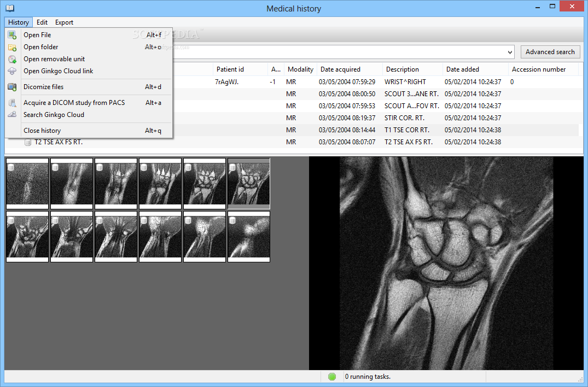Sort by Accession number column header
The height and width of the screenshot is (387, 588).
tap(543, 69)
